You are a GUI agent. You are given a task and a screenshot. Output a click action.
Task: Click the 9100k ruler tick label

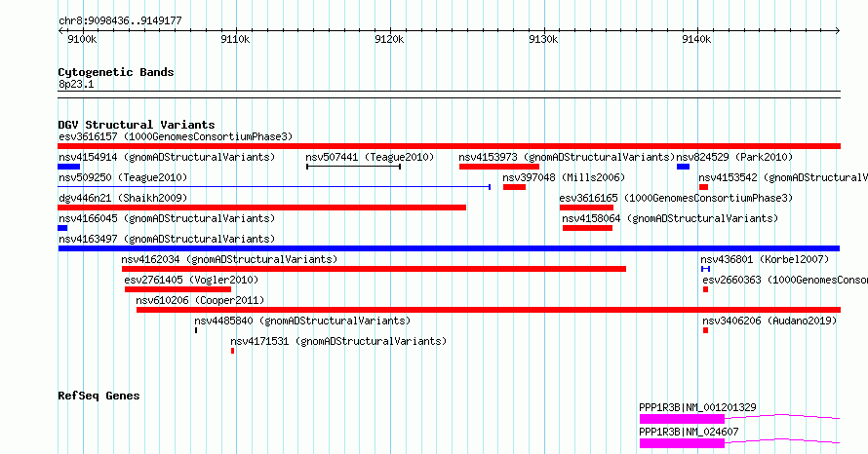coord(82,39)
